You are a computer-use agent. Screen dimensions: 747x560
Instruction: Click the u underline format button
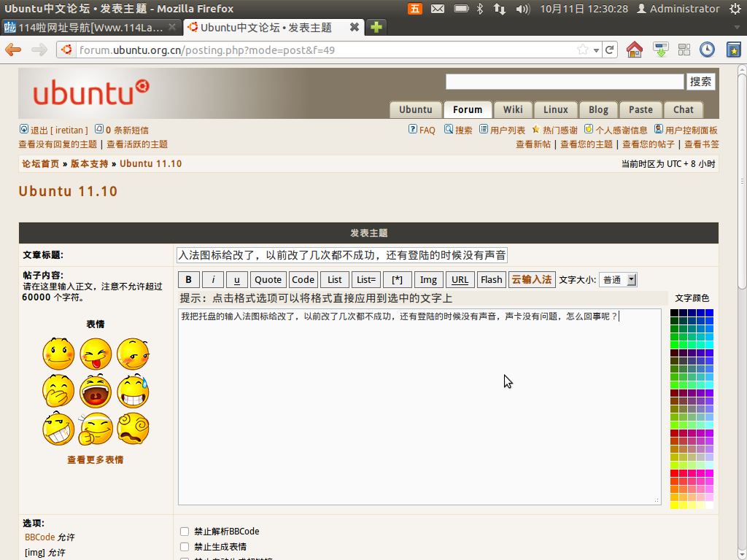pos(237,279)
